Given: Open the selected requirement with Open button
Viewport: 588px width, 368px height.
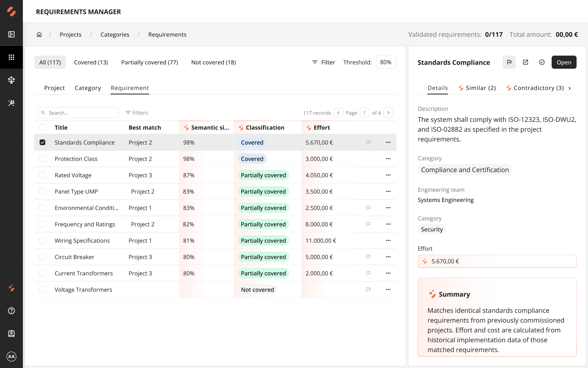Looking at the screenshot, I should (x=564, y=62).
